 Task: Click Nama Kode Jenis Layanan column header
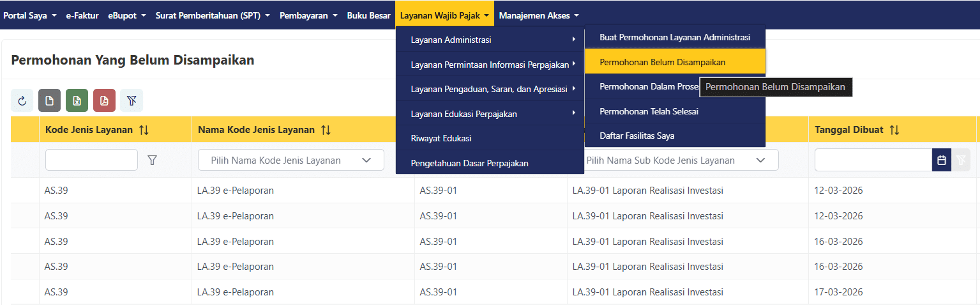(303, 130)
